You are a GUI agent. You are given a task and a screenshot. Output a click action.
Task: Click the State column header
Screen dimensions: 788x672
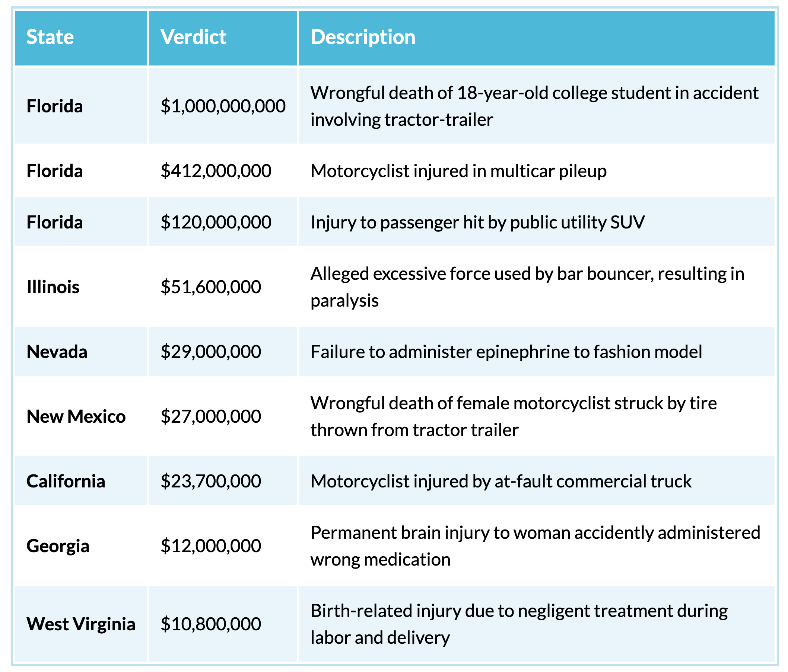[50, 37]
